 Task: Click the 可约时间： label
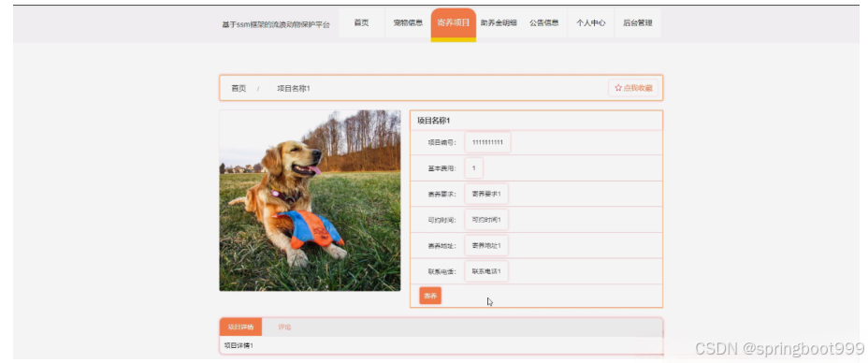[441, 220]
